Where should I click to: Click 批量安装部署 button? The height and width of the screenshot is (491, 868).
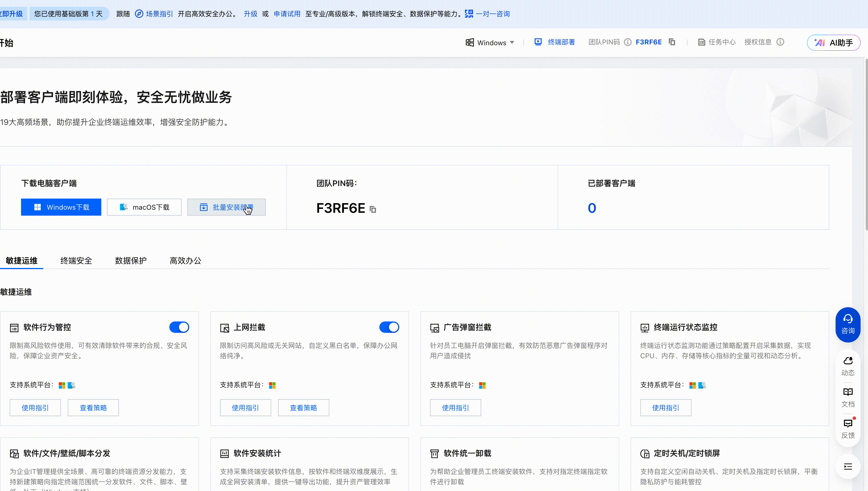pyautogui.click(x=226, y=207)
